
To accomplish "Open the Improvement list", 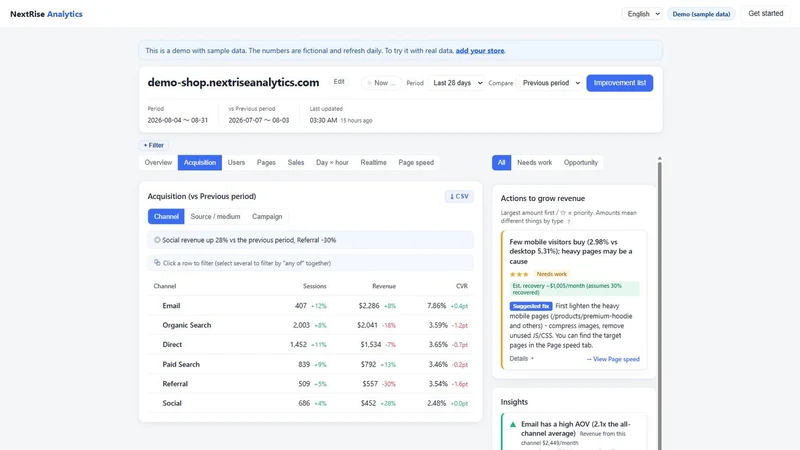I will click(x=619, y=83).
